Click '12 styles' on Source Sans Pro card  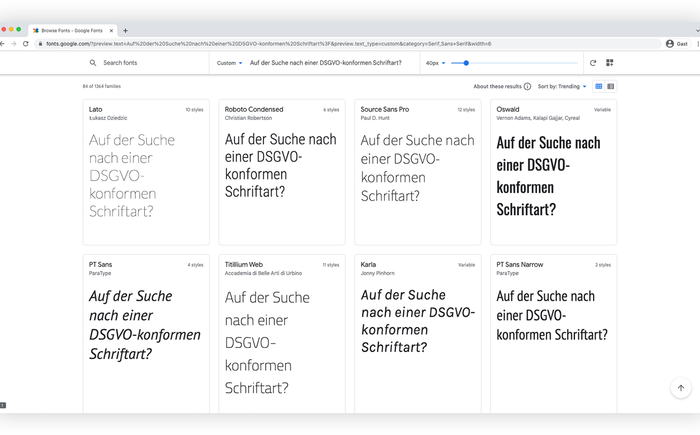click(x=466, y=110)
